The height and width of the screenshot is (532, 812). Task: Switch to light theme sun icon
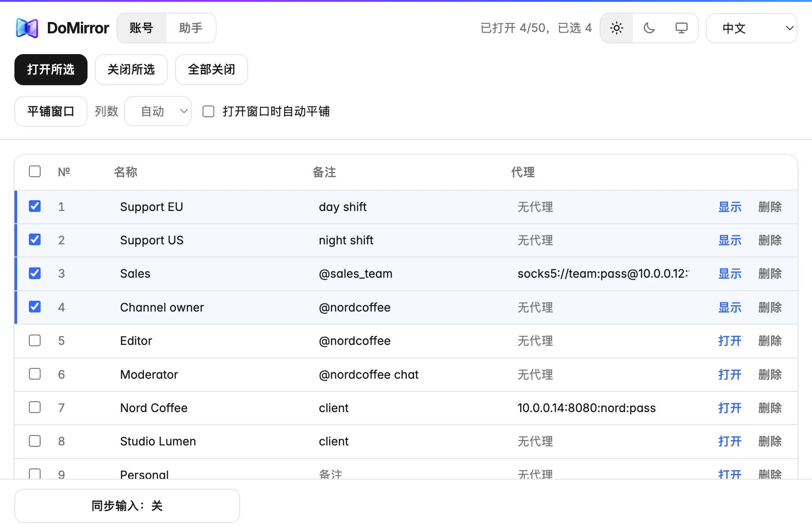point(617,28)
